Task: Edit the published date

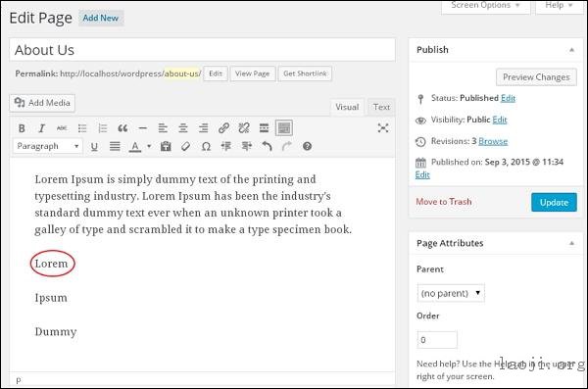Action: (422, 174)
